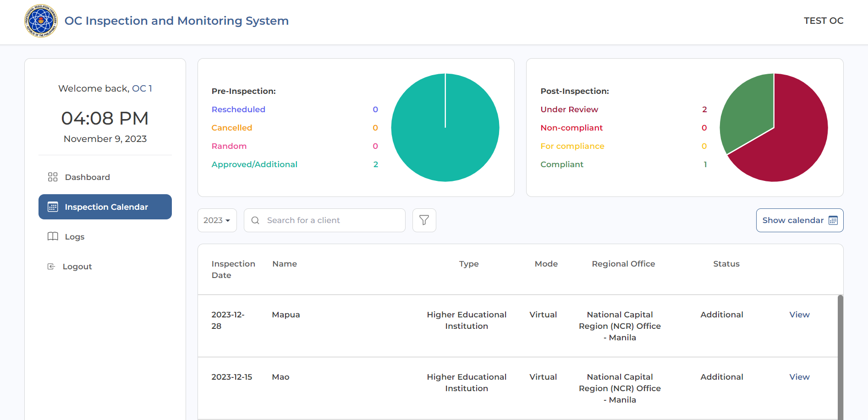Click the Logs book icon

coord(53,236)
